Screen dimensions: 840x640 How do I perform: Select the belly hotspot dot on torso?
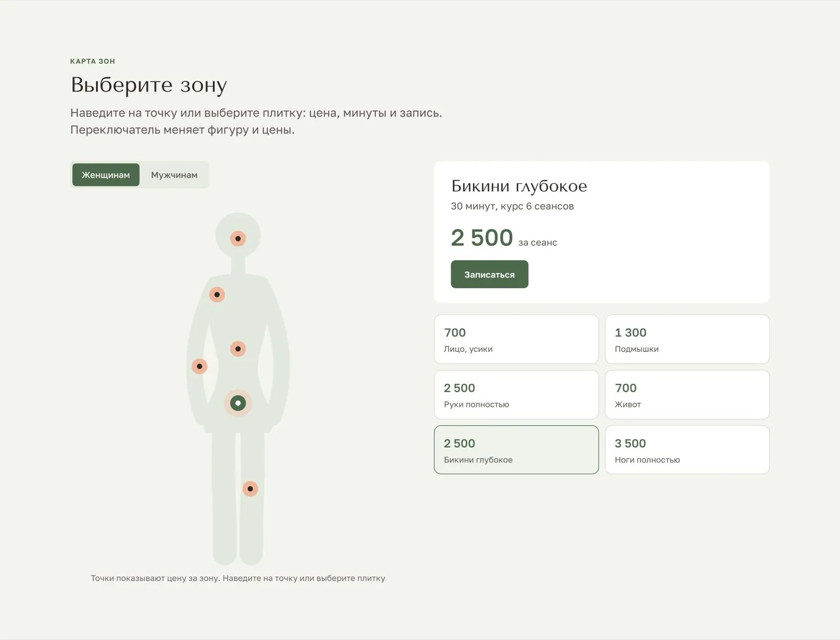[238, 349]
